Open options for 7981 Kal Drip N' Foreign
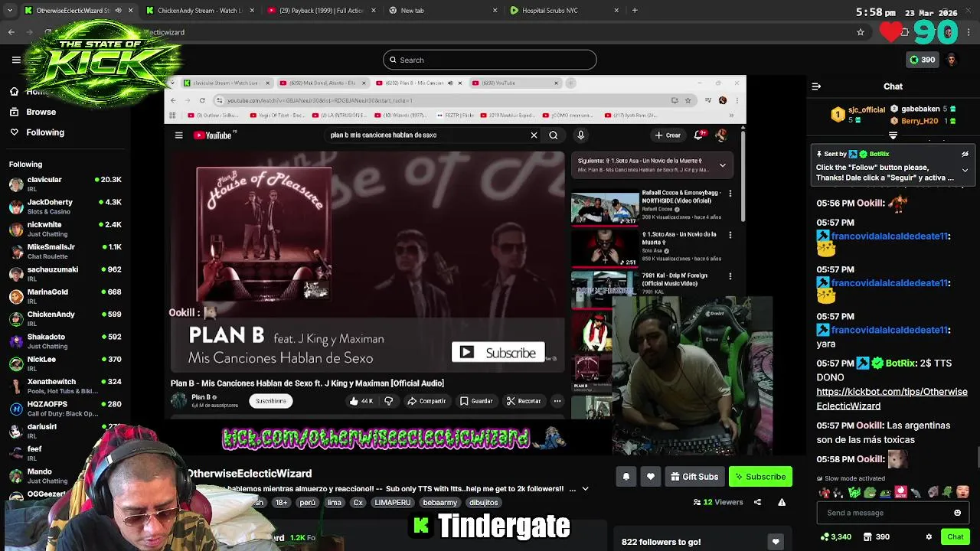Image resolution: width=980 pixels, height=551 pixels. click(730, 276)
